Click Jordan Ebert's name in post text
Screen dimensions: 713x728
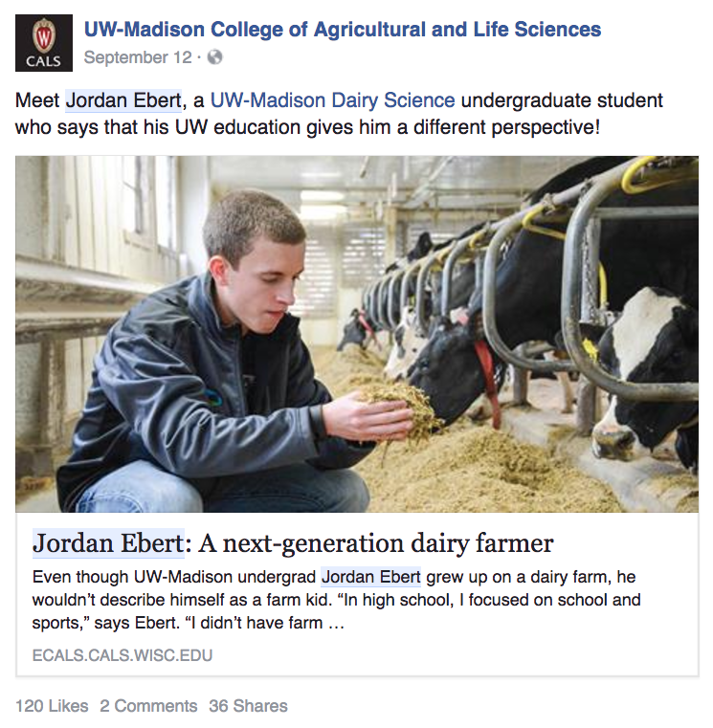tap(123, 100)
